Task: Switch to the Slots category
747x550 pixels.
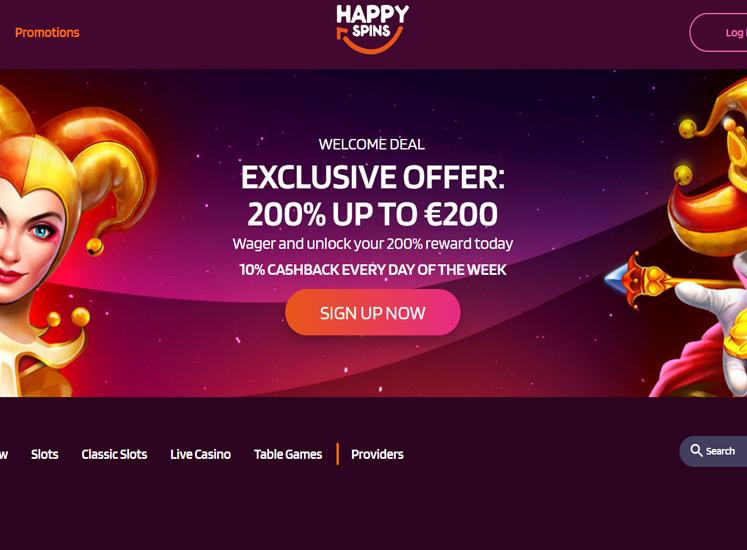Action: 45,454
